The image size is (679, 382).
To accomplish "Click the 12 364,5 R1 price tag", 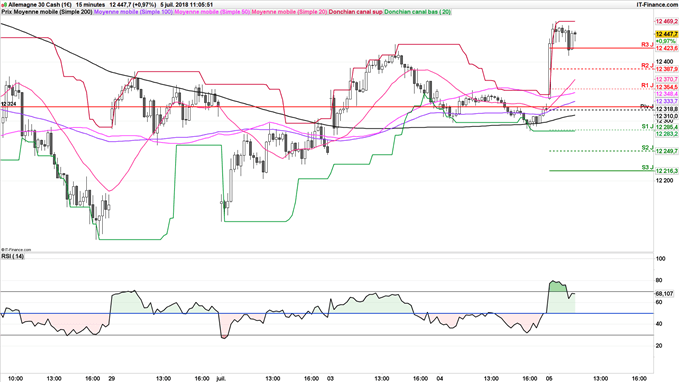I will click(x=666, y=87).
